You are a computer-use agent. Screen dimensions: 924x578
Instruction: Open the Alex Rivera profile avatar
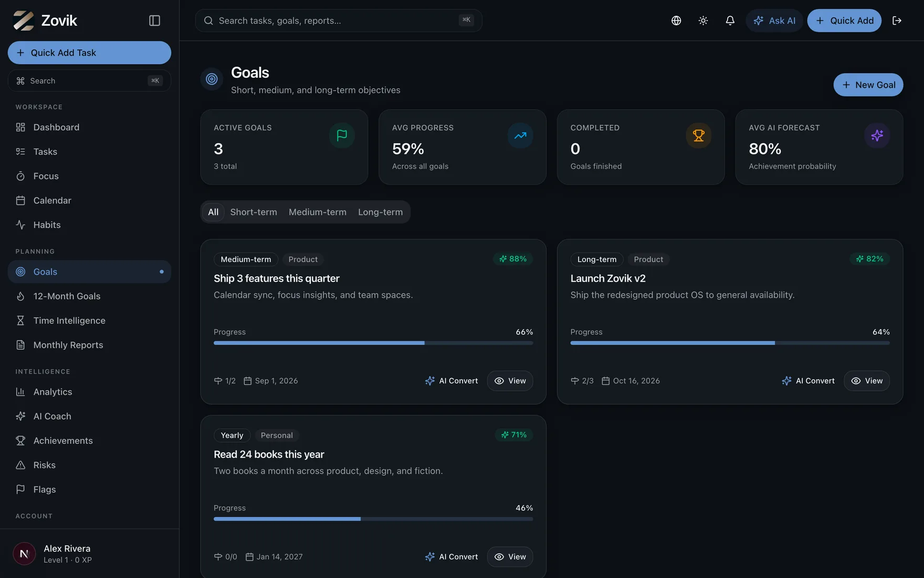(24, 554)
